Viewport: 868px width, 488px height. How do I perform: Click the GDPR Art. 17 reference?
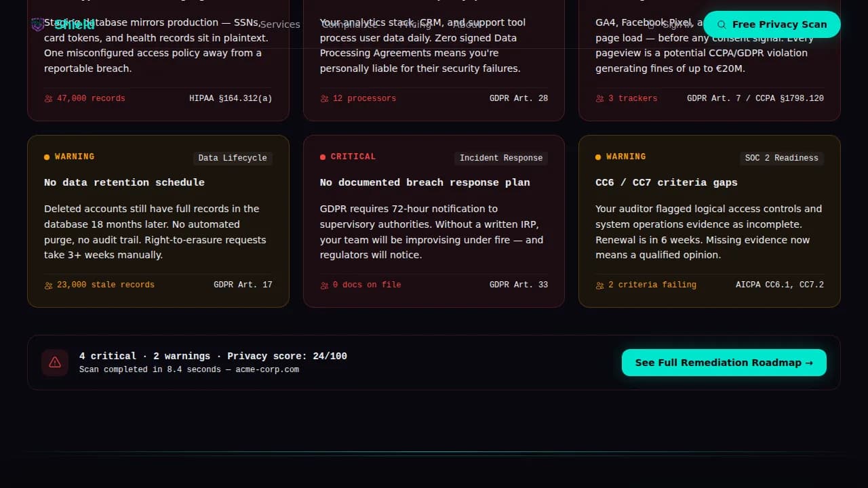coord(243,285)
